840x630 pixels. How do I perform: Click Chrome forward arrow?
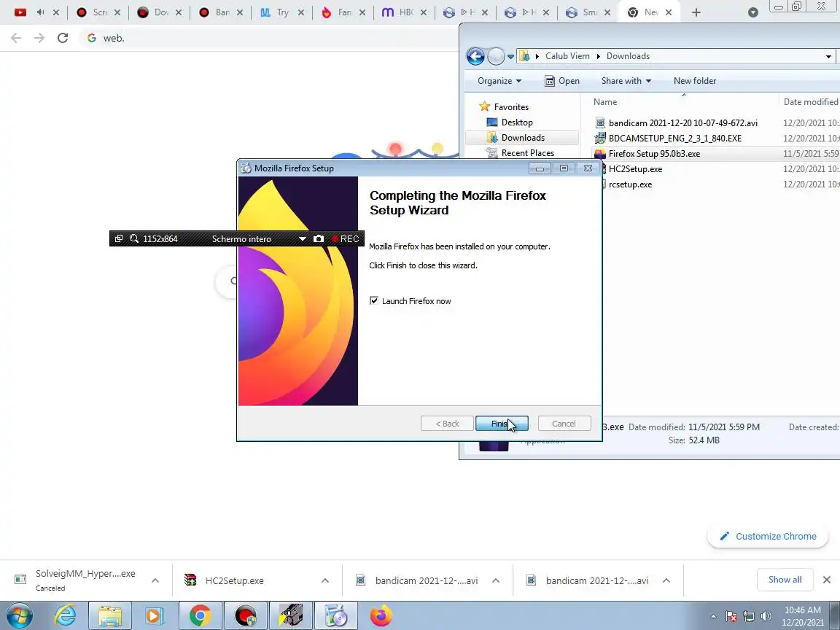tap(39, 38)
